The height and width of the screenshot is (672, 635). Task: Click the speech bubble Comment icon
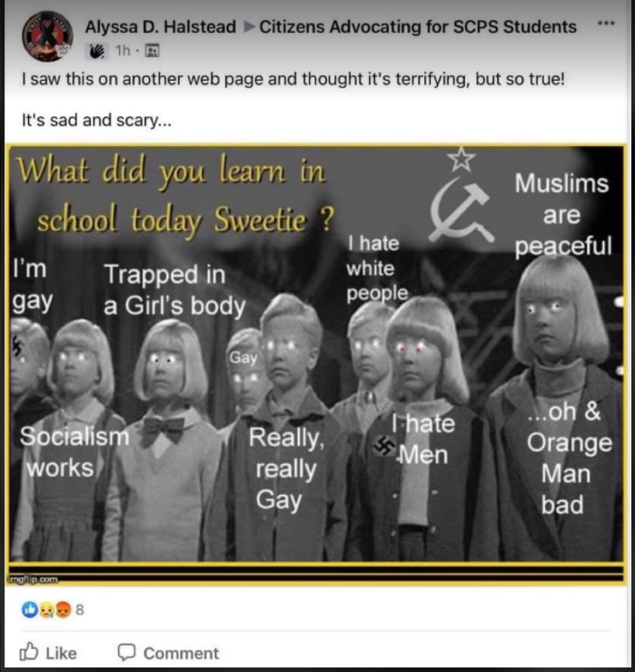126,652
